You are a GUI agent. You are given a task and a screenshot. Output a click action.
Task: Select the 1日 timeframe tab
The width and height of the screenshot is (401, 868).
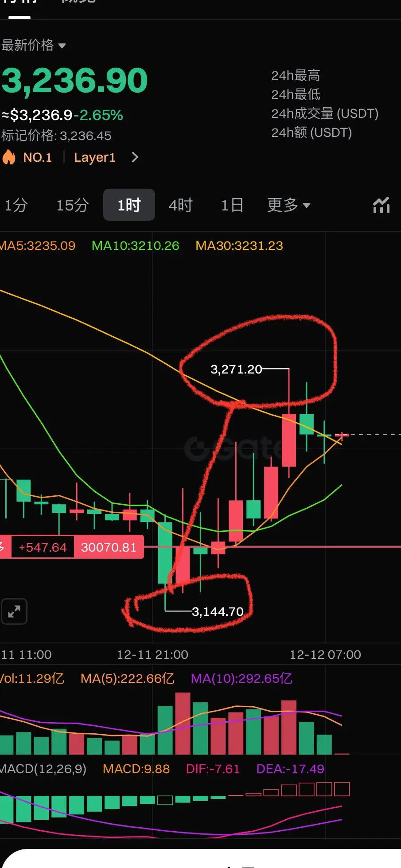[x=232, y=205]
